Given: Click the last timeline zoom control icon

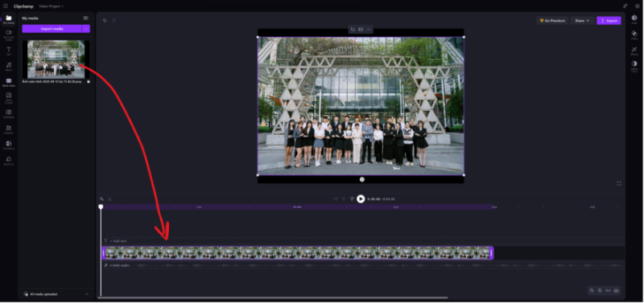Looking at the screenshot, I should coord(616,291).
